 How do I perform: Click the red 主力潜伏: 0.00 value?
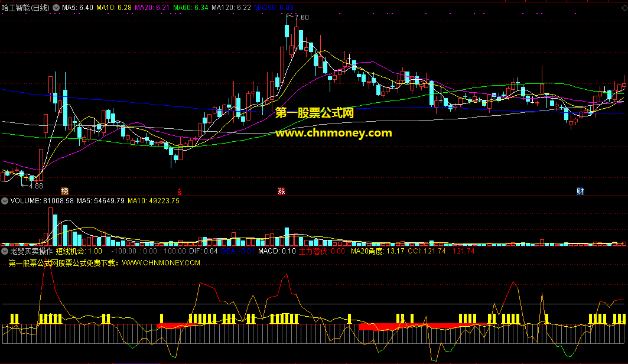point(321,251)
